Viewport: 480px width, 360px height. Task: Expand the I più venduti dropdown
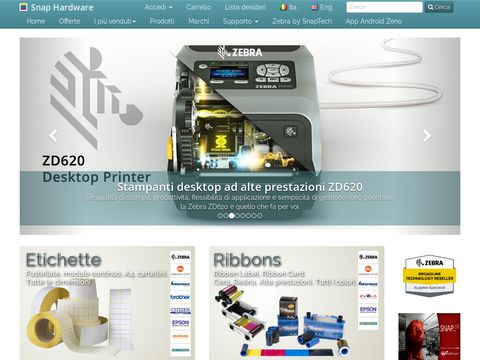click(x=115, y=21)
